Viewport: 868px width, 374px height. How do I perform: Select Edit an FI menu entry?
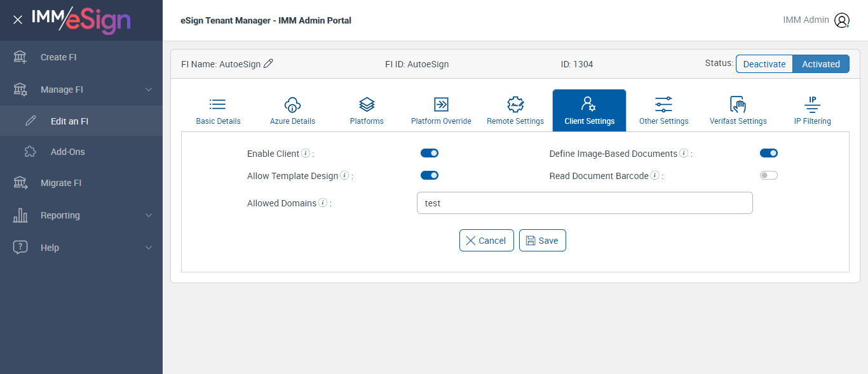(x=81, y=121)
